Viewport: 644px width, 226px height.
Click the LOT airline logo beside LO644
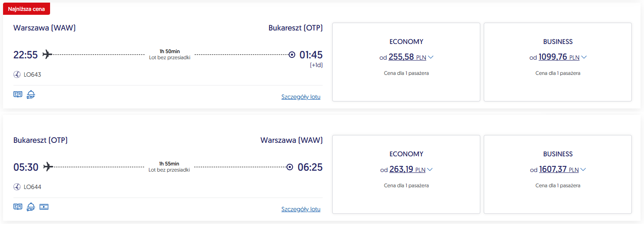coord(17,187)
